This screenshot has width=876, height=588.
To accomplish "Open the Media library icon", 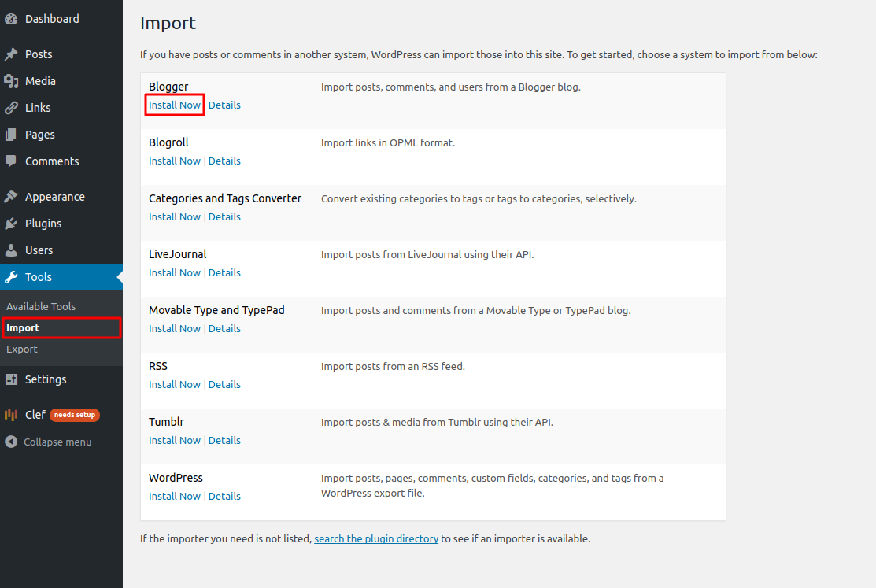I will tap(12, 80).
